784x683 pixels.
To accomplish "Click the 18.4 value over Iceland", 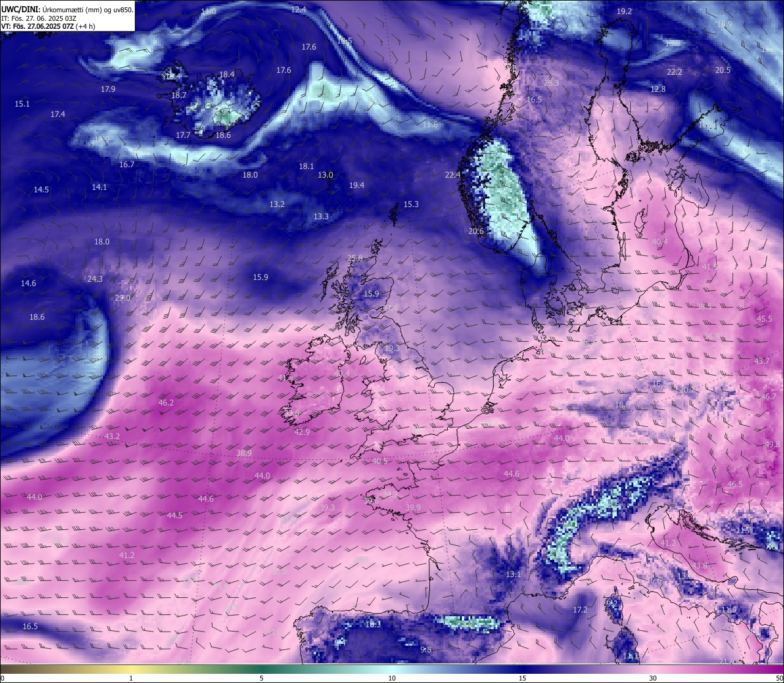I will pos(227,74).
